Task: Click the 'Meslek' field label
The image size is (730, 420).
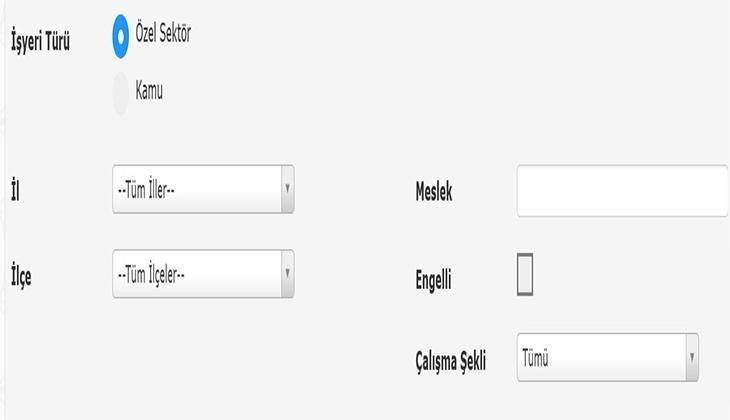Action: tap(433, 192)
